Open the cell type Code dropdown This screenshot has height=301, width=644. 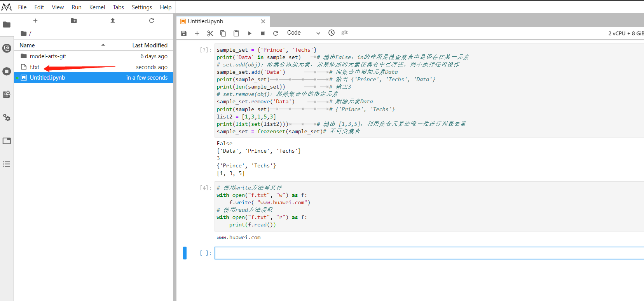[304, 33]
